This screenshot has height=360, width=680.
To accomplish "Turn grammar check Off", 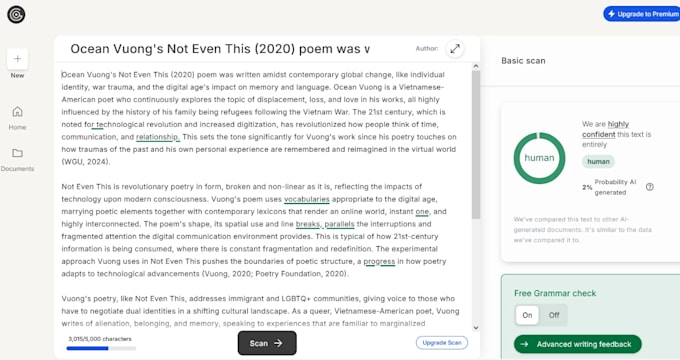I will [554, 315].
